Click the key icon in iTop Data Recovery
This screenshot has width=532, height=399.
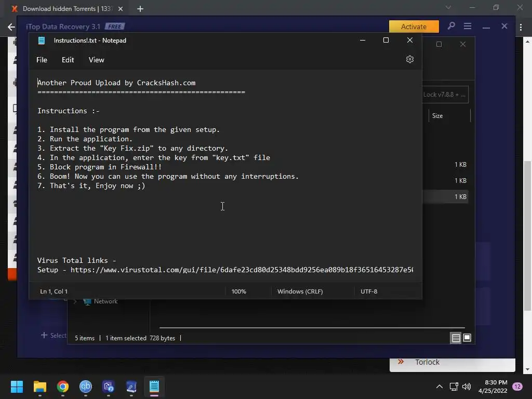451,26
